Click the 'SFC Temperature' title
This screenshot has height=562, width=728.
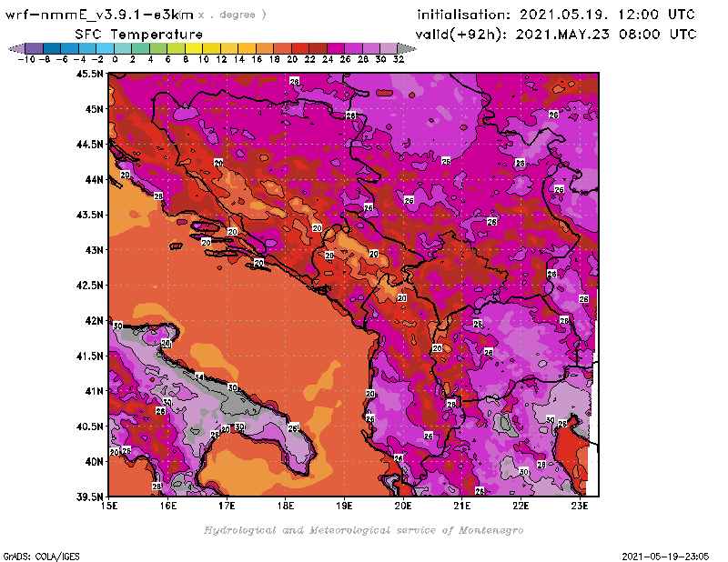coord(139,35)
